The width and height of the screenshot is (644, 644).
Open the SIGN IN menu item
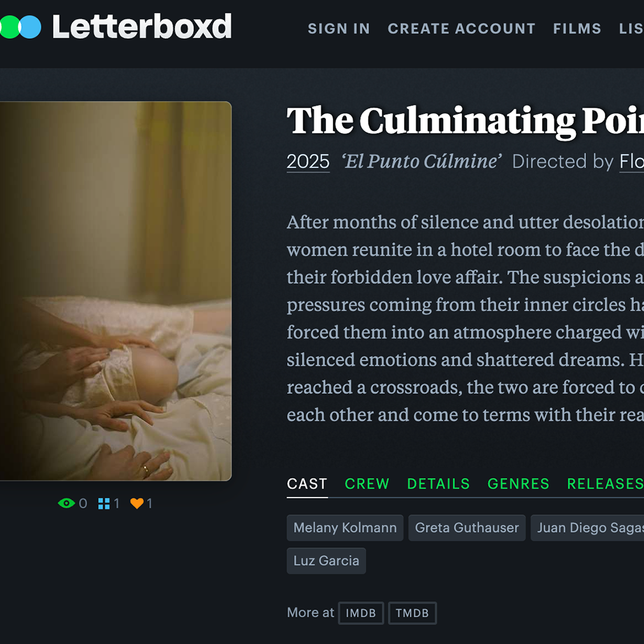coord(339,29)
